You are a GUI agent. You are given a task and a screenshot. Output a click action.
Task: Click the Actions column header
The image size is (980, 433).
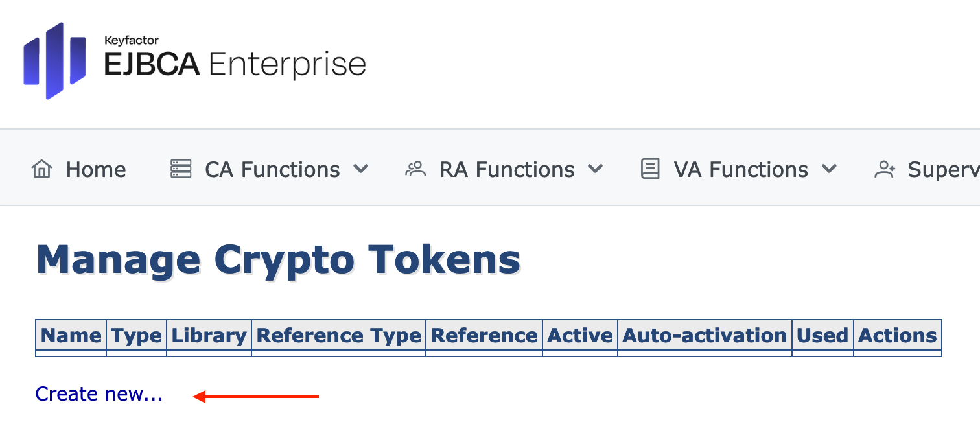(x=898, y=336)
